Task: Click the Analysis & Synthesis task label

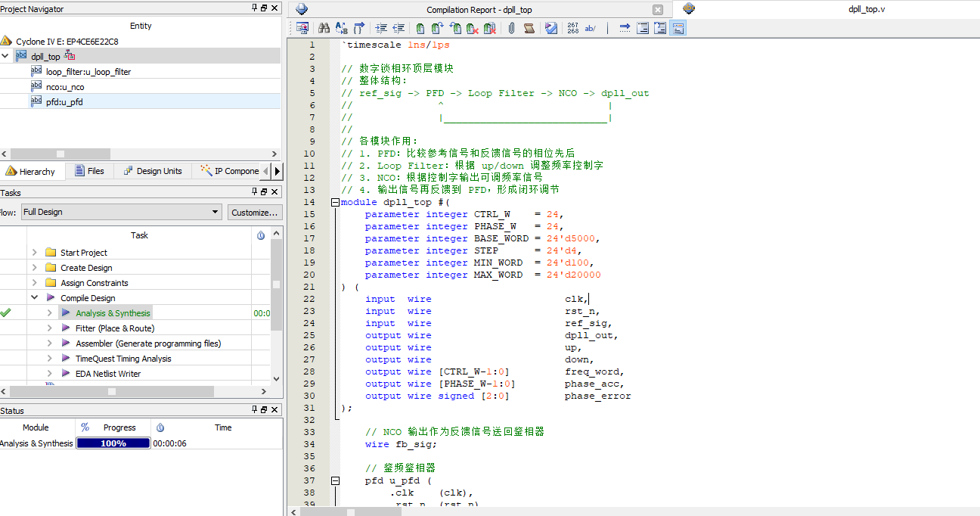Action: (113, 313)
